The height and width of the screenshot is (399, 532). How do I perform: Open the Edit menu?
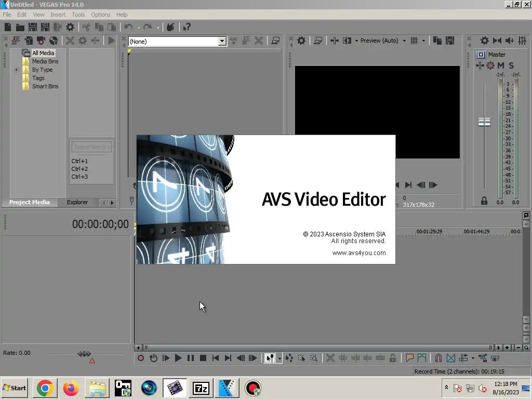pos(22,15)
